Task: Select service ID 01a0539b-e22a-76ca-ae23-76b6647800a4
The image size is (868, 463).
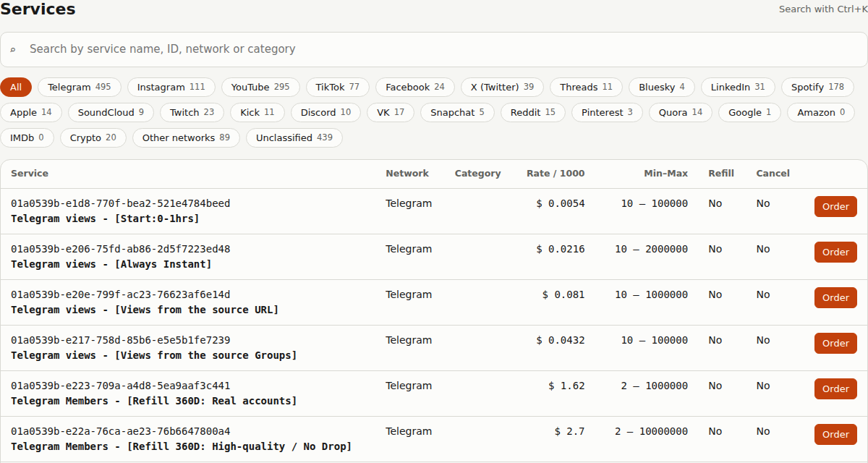Action: click(120, 431)
